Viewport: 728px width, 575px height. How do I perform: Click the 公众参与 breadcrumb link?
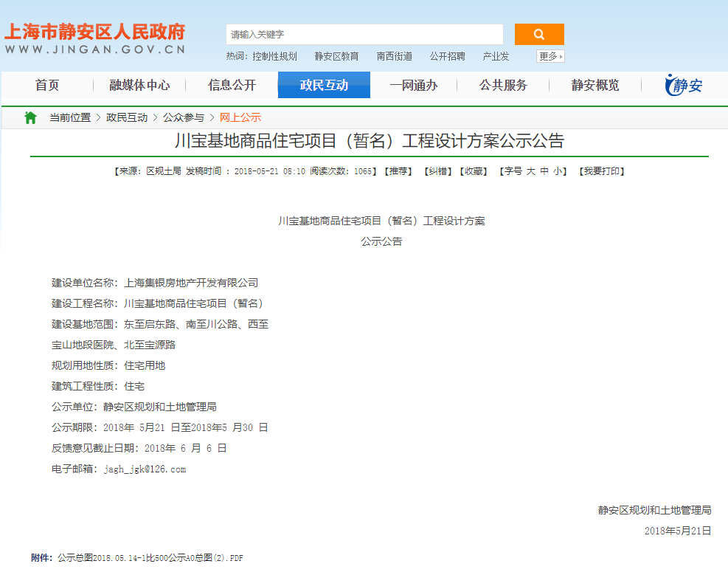tap(184, 117)
